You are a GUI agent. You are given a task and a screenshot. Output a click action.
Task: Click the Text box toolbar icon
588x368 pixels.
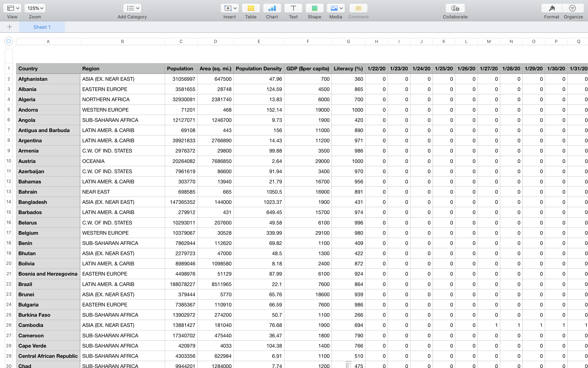click(293, 8)
